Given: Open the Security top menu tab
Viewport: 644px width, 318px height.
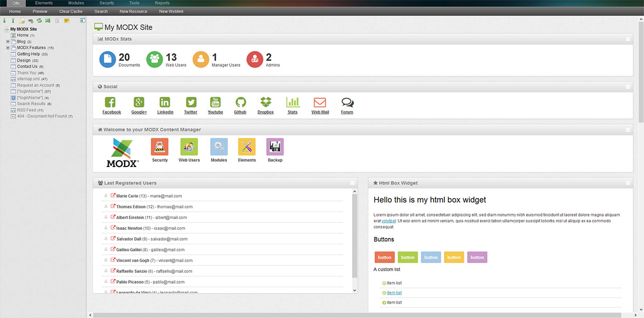Looking at the screenshot, I should 107,3.
